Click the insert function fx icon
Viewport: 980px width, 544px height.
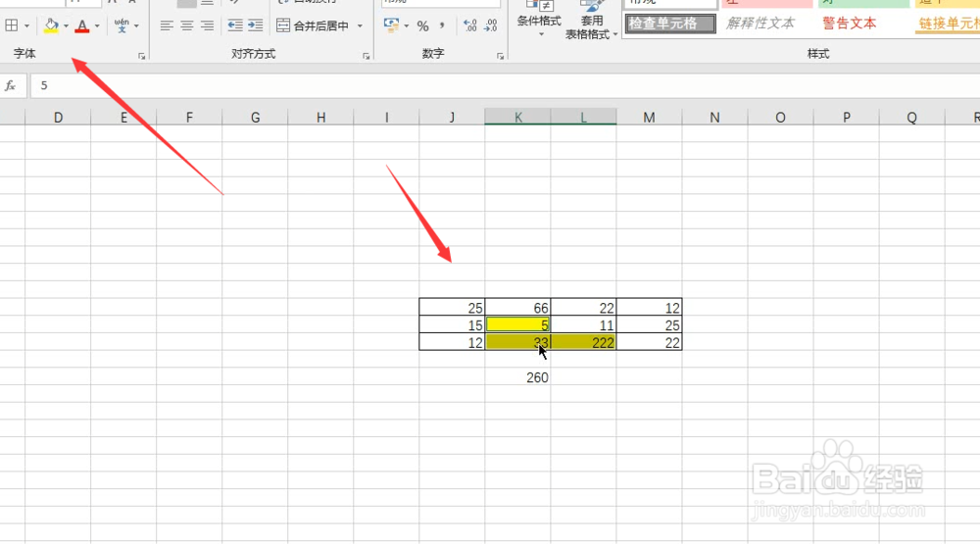11,85
